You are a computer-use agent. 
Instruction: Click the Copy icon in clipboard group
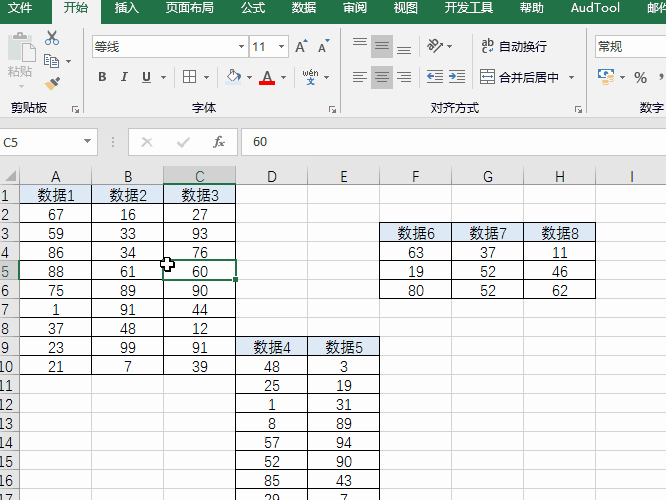pos(51,61)
